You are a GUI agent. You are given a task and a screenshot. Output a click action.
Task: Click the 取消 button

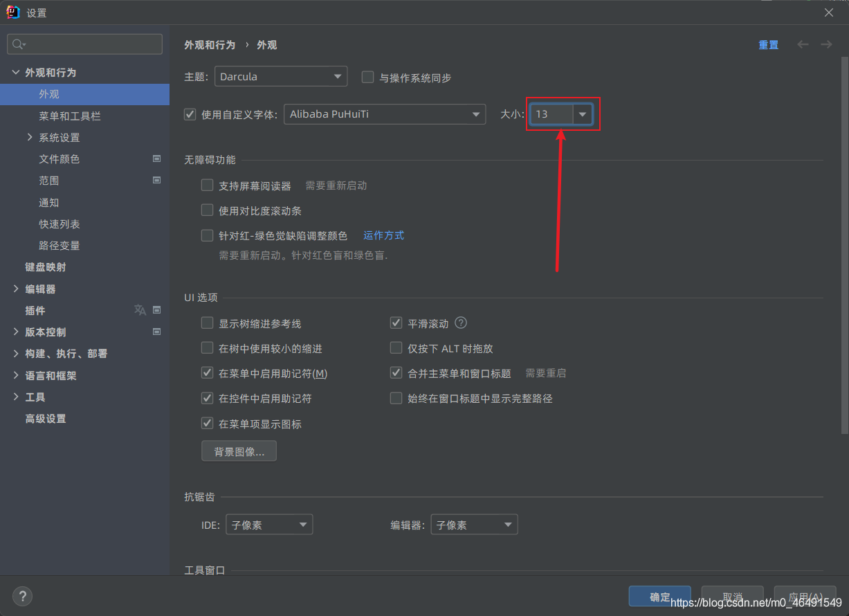(732, 597)
